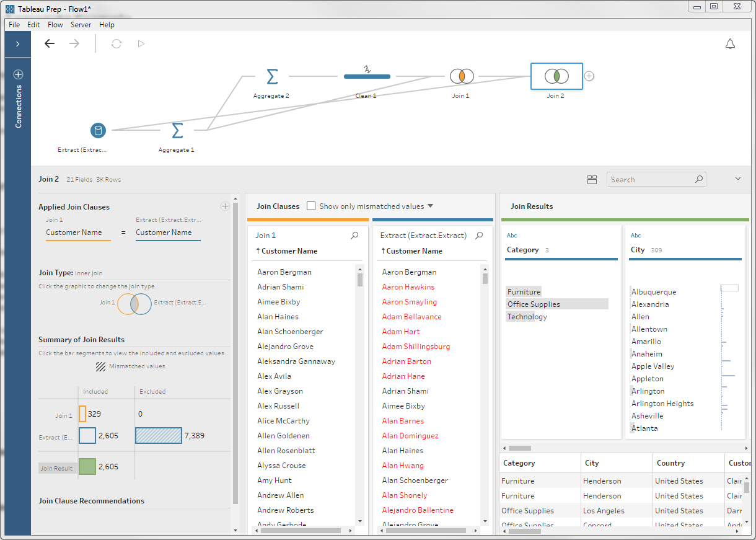The height and width of the screenshot is (540, 756).
Task: Open mismatched values dropdown arrow
Action: point(431,206)
